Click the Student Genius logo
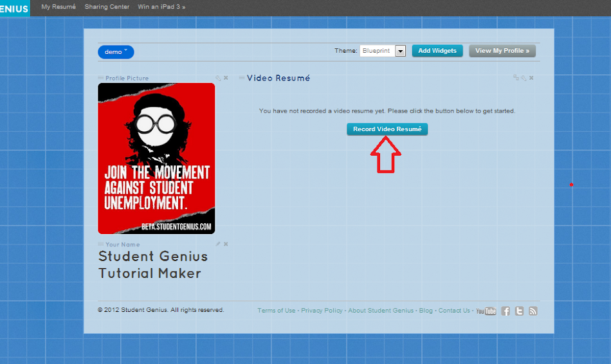This screenshot has height=364, width=611. point(14,8)
